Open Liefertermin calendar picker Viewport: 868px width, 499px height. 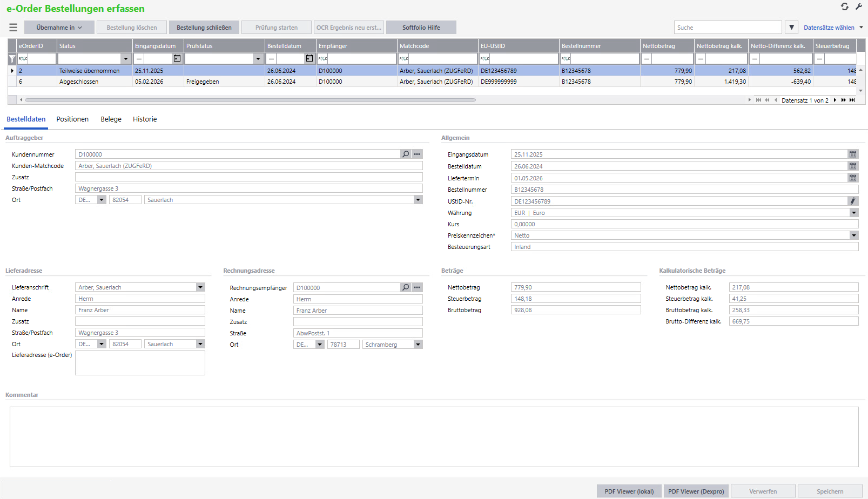pos(853,178)
